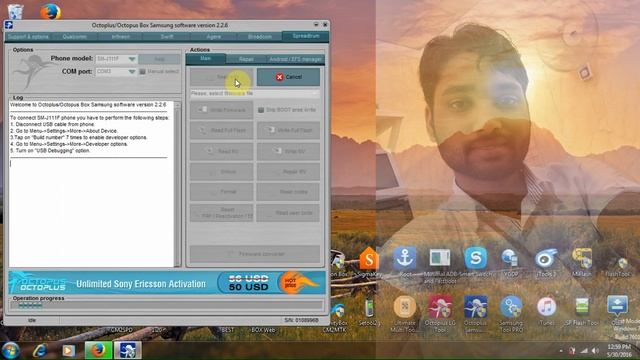Minimize the Octoplus Samsung software window
Viewport: 640px width, 360px height.
coord(316,25)
